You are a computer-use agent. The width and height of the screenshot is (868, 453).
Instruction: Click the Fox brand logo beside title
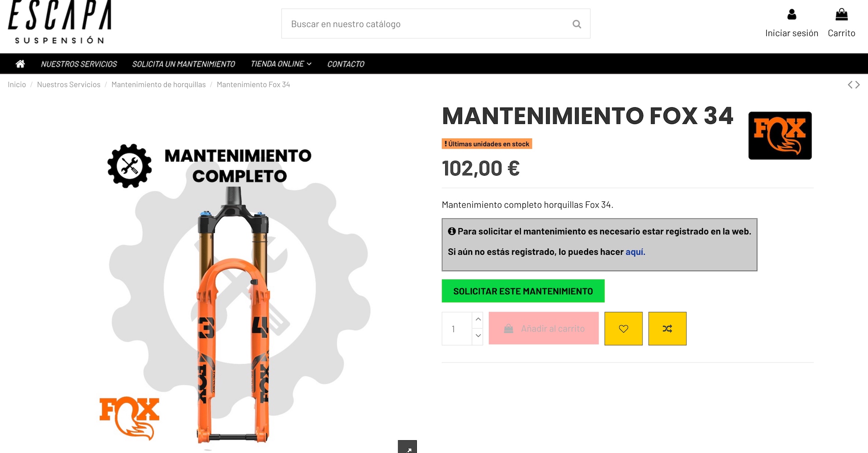pyautogui.click(x=780, y=135)
